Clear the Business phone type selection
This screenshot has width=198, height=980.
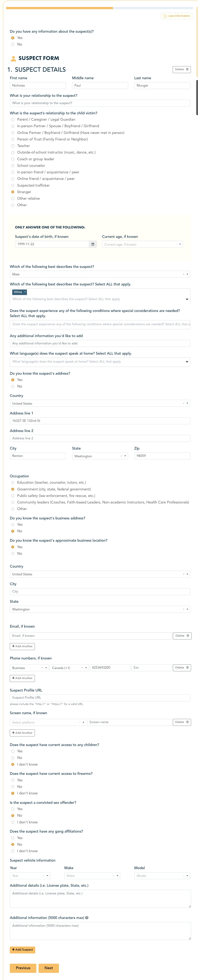[x=42, y=668]
